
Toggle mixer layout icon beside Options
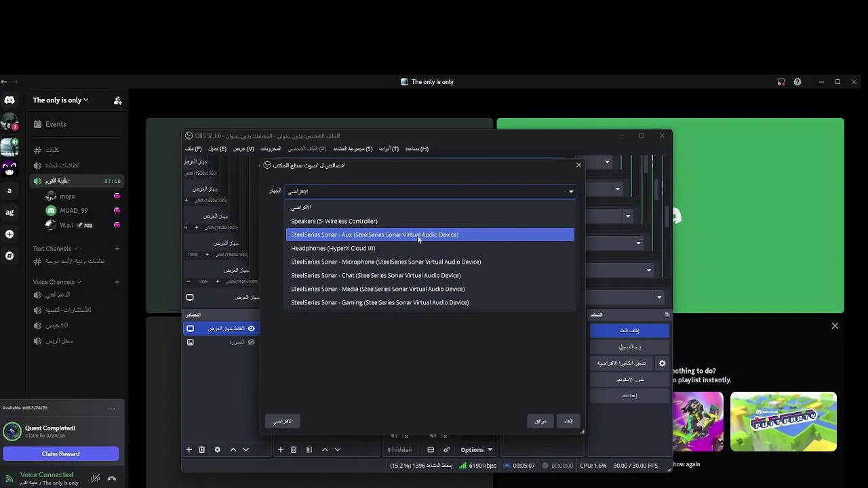[x=431, y=449]
